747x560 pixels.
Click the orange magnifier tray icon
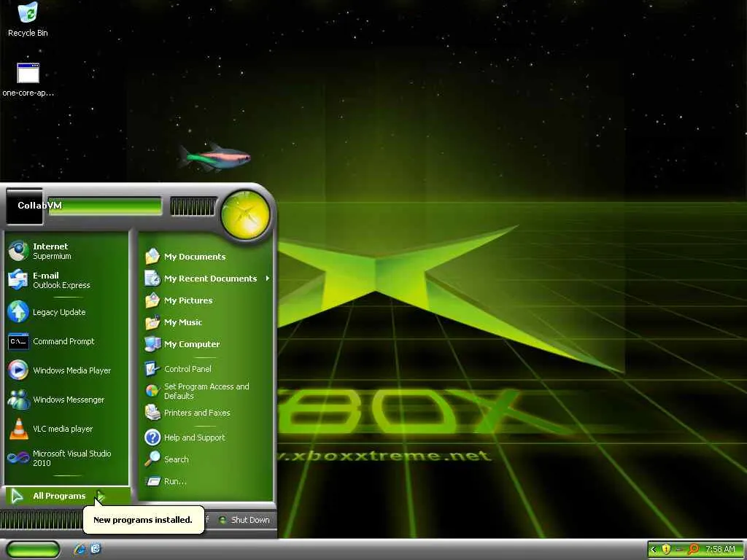point(693,550)
